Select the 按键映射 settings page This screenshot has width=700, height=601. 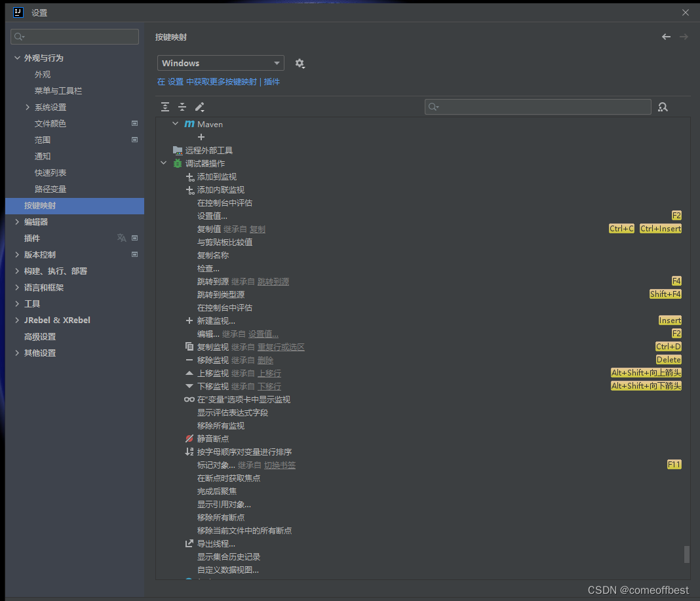pos(75,205)
